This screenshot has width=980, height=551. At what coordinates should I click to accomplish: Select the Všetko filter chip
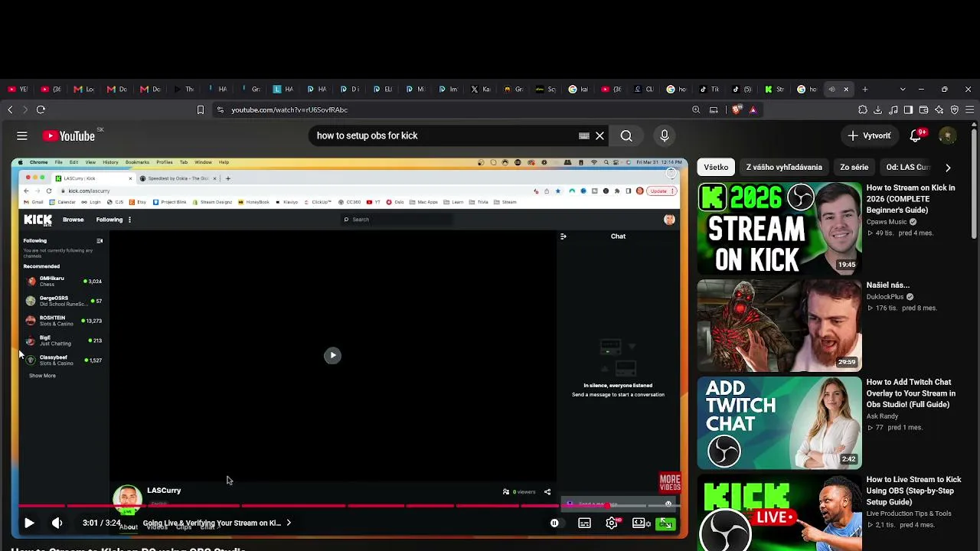click(x=717, y=168)
